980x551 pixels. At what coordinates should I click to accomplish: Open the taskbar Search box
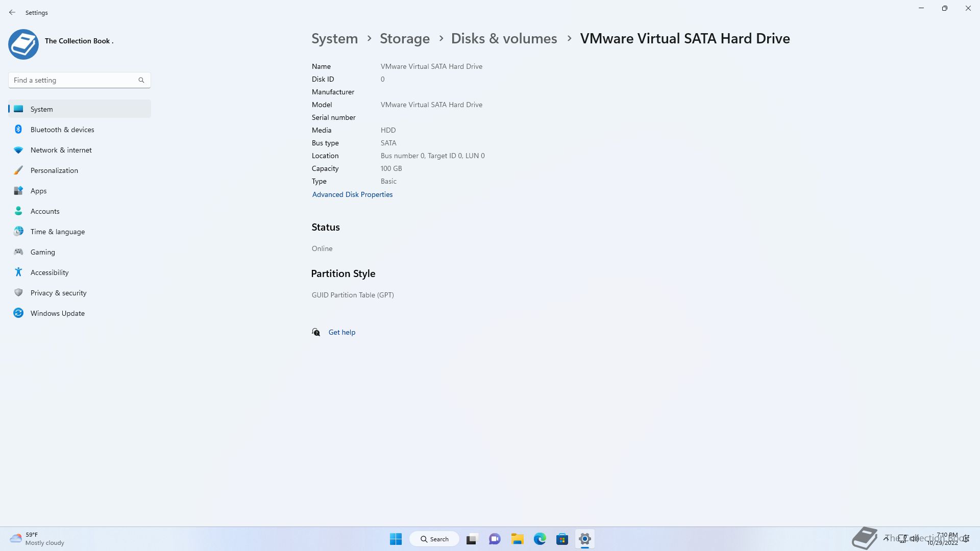click(x=434, y=539)
